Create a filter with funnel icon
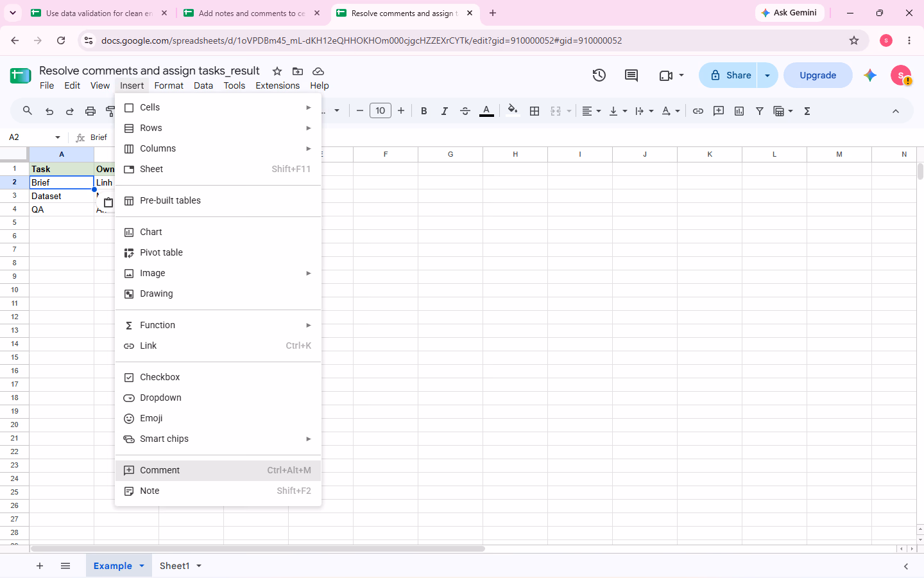 pos(760,111)
